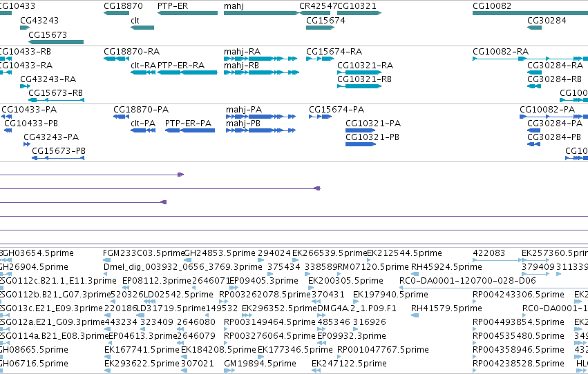
Task: Click EST EP09405.3prime
Action: click(234, 288)
